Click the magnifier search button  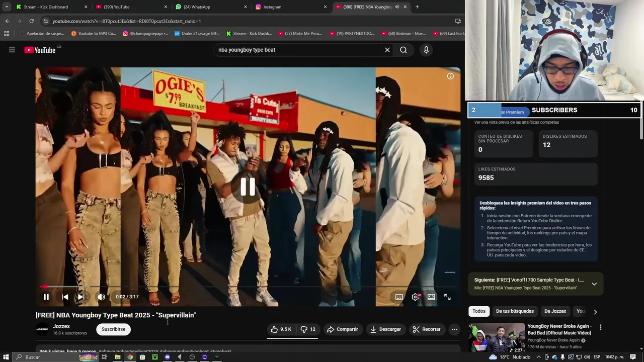(x=404, y=50)
